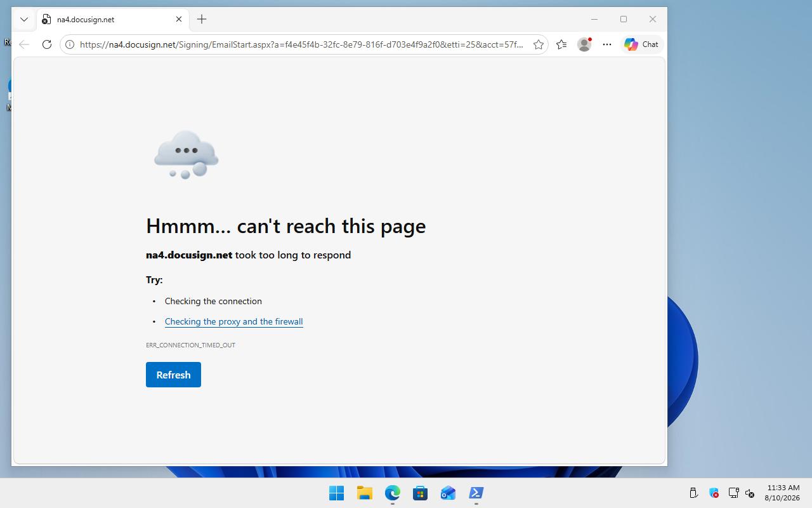
Task: Add this page to favorites with star icon
Action: (x=539, y=44)
